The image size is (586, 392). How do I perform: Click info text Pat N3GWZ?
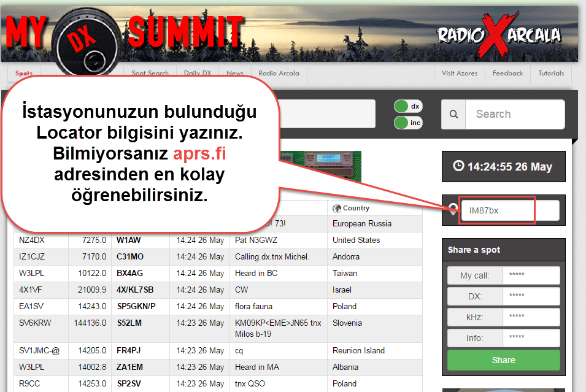click(x=256, y=240)
